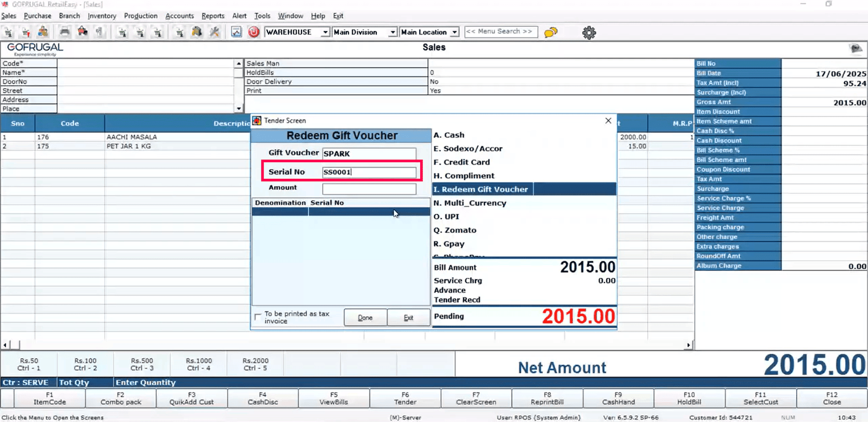Click the first shopping cart toolbar icon
The image size is (868, 422).
tap(9, 32)
